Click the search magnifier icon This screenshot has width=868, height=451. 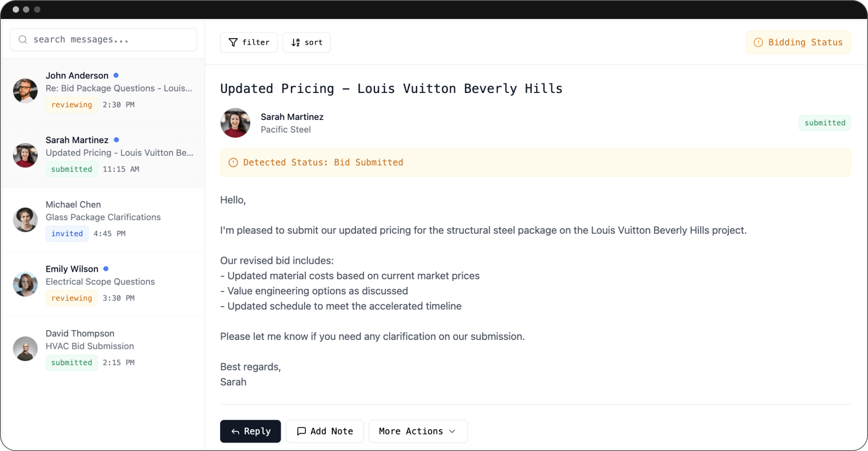23,40
